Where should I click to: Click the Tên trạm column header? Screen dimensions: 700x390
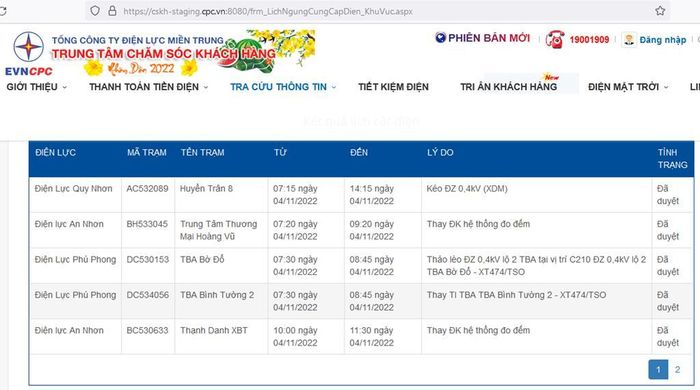(202, 153)
